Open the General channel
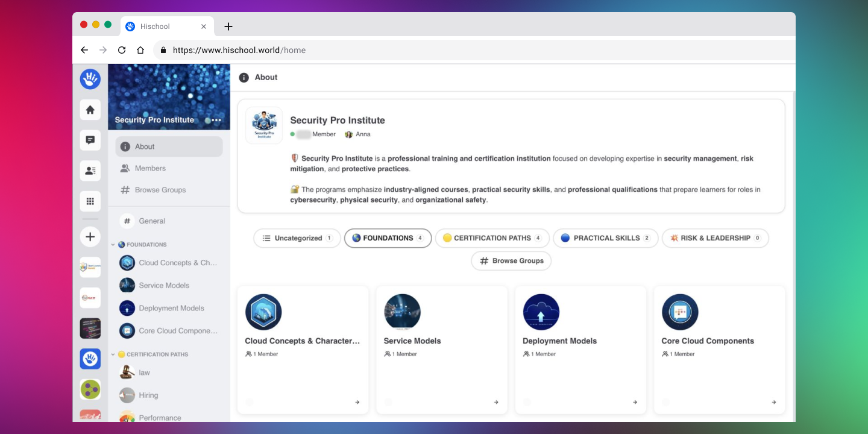Image resolution: width=868 pixels, height=434 pixels. coord(169,221)
